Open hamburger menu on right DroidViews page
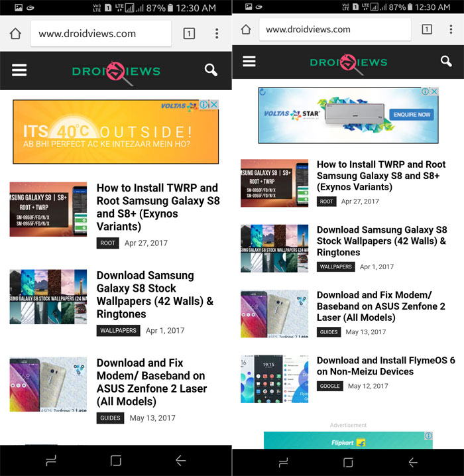Viewport: 464px width, 476px height. click(x=249, y=61)
